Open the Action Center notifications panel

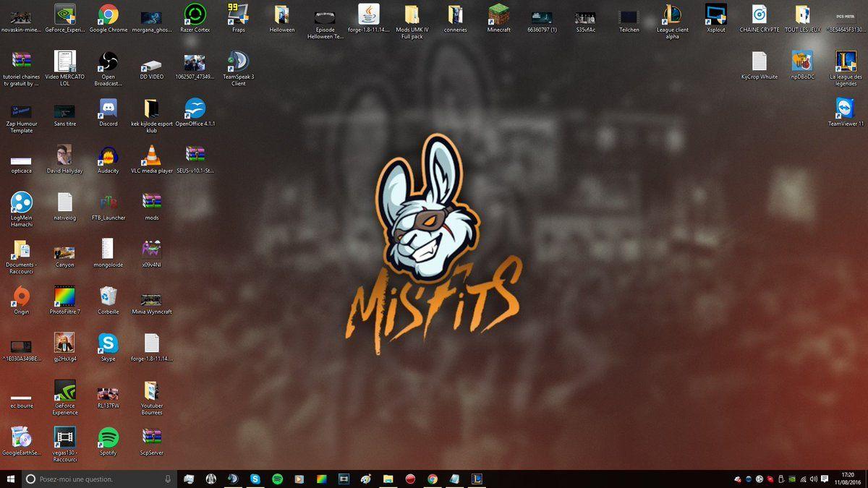(825, 479)
